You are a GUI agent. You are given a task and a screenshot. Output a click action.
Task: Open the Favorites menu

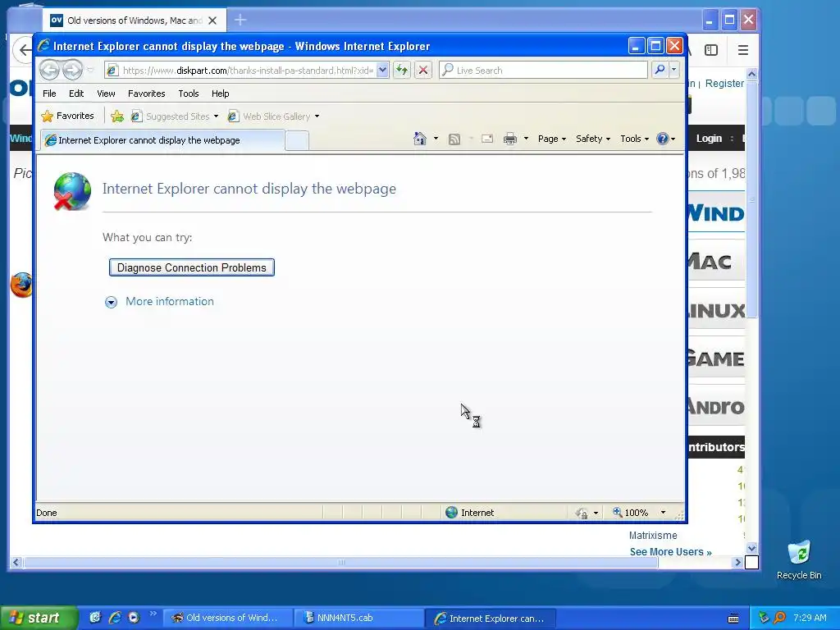point(146,94)
